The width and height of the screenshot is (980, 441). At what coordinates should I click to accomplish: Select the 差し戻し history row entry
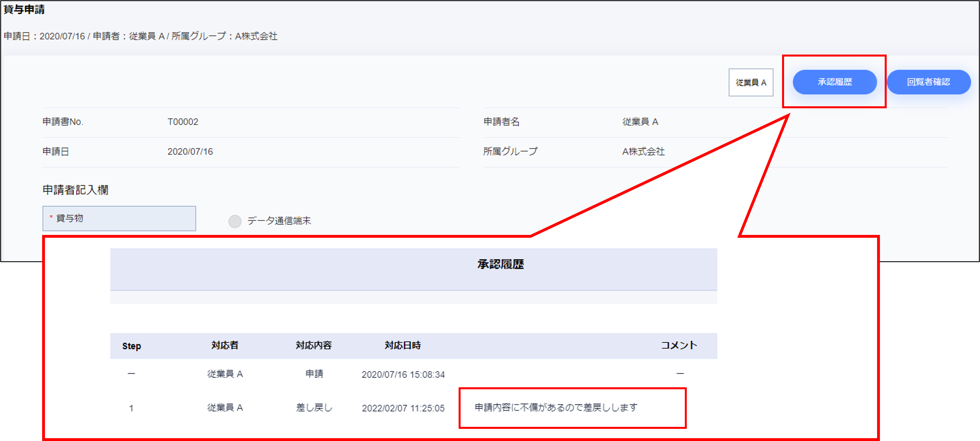click(314, 408)
